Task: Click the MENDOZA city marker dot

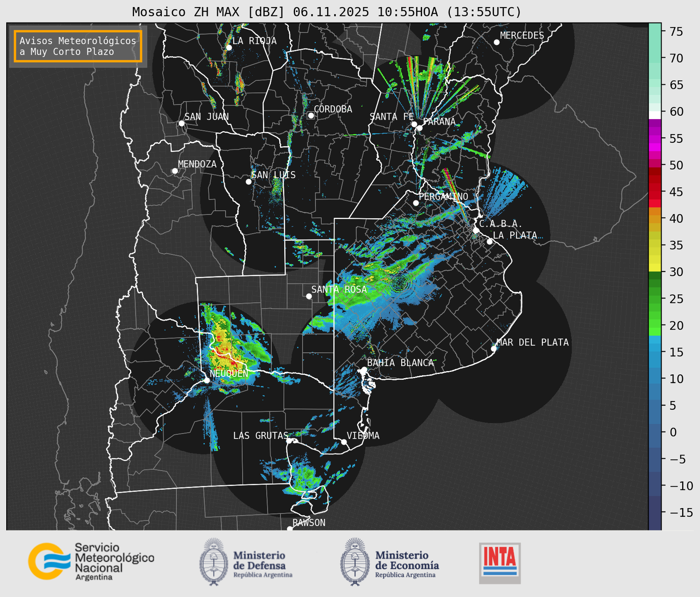Action: click(175, 171)
